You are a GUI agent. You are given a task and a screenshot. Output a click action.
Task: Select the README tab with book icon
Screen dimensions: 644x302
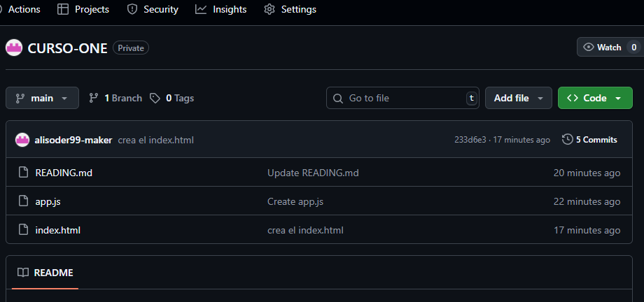(45, 273)
